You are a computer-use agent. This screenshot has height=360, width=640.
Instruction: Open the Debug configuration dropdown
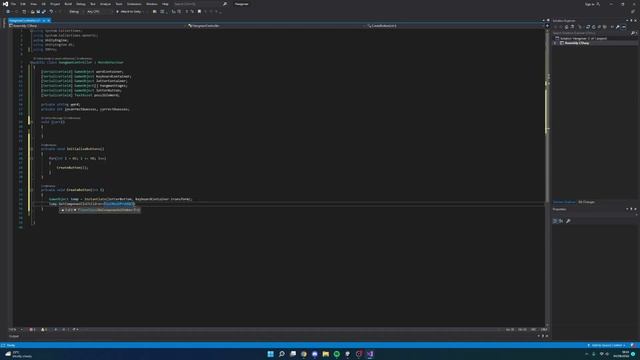coord(75,11)
